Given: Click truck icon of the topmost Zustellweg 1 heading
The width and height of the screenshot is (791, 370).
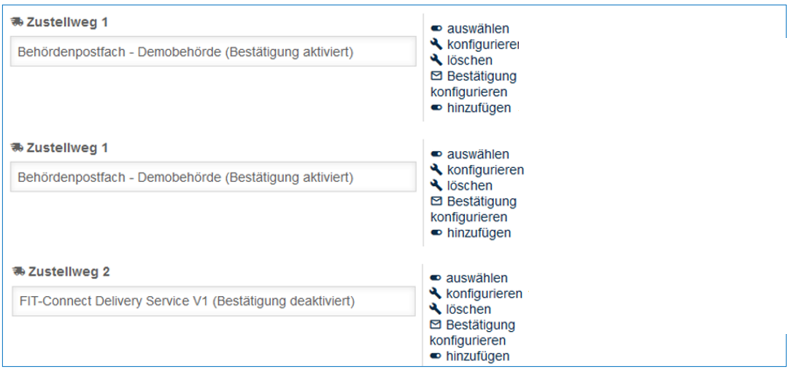Looking at the screenshot, I should (17, 22).
